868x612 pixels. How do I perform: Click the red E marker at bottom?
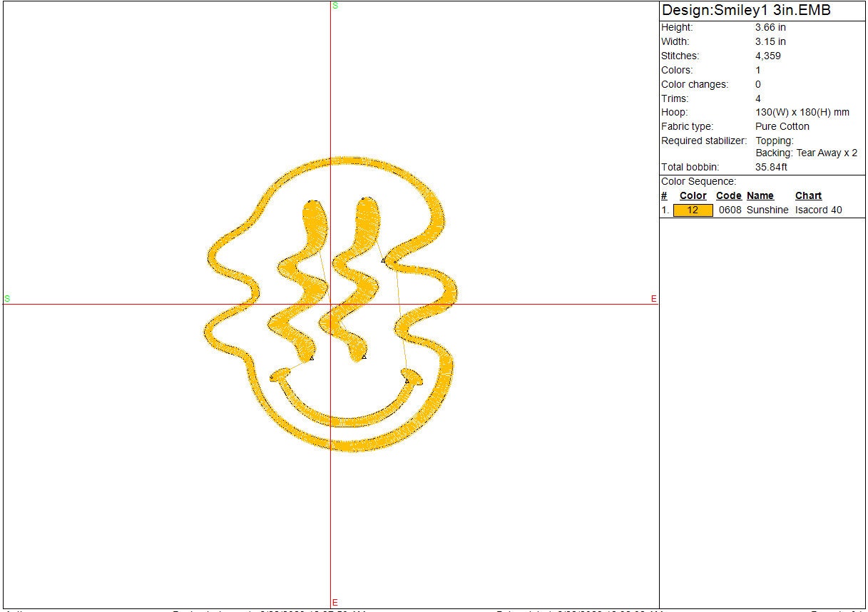coord(335,603)
